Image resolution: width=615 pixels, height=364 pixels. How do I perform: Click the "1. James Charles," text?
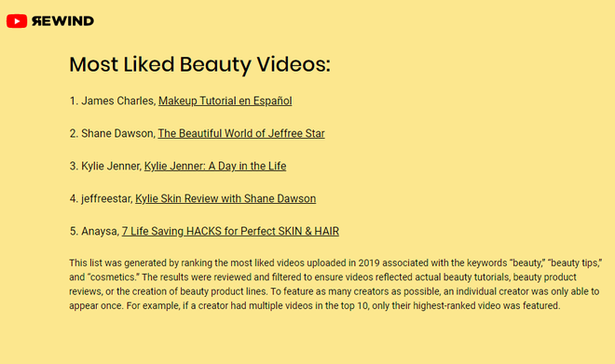pos(113,101)
